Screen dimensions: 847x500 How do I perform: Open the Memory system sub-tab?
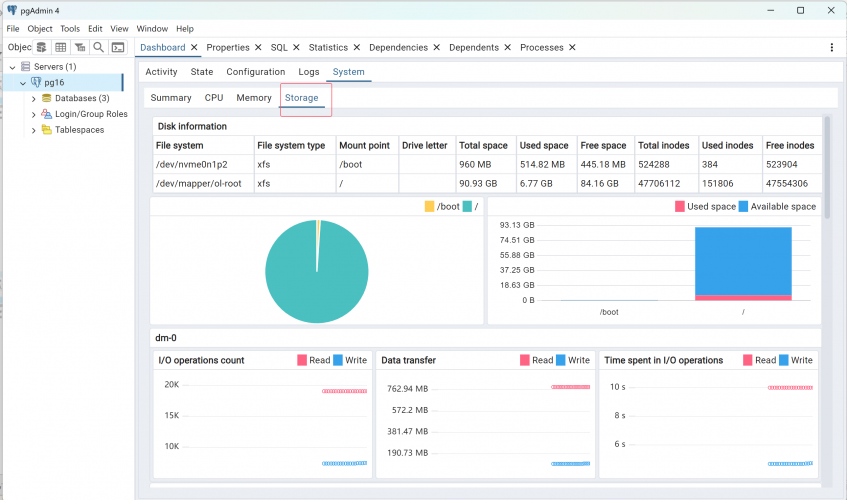coord(254,98)
